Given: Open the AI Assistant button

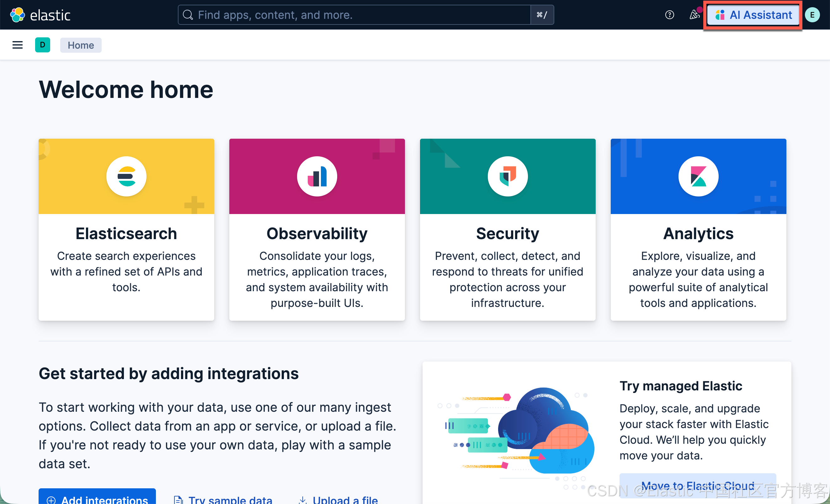Looking at the screenshot, I should point(753,15).
